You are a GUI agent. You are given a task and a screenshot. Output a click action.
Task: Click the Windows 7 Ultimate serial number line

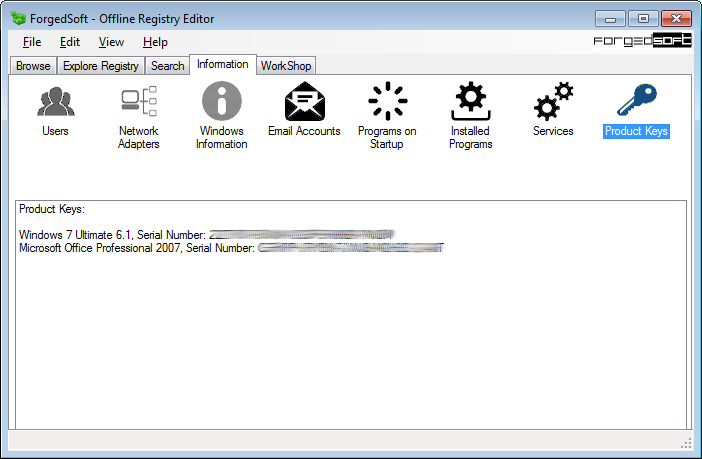pos(207,235)
